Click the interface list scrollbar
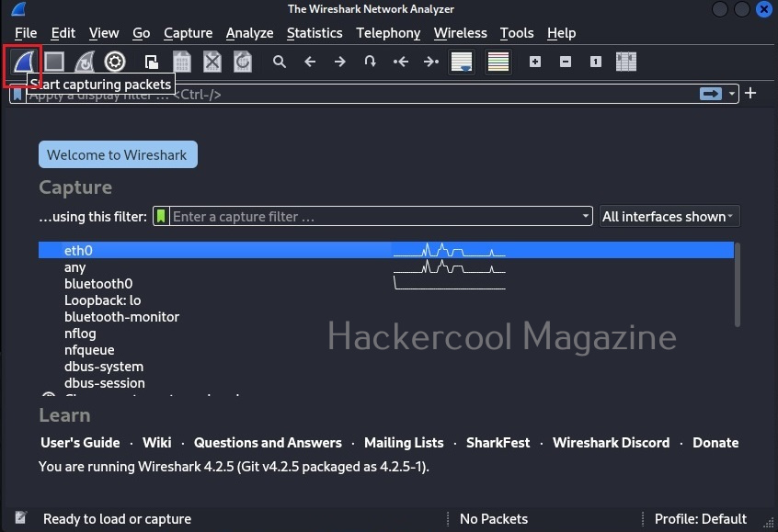The height and width of the screenshot is (532, 778). (x=738, y=285)
